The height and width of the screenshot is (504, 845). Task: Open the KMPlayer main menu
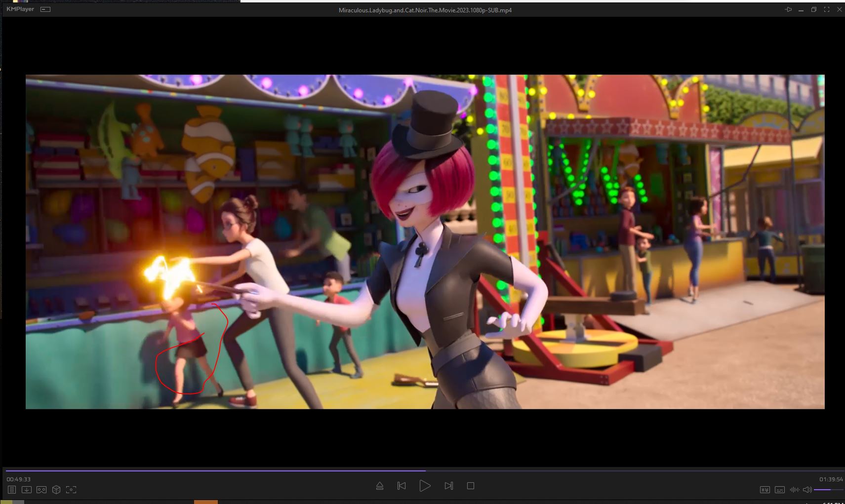tap(20, 9)
